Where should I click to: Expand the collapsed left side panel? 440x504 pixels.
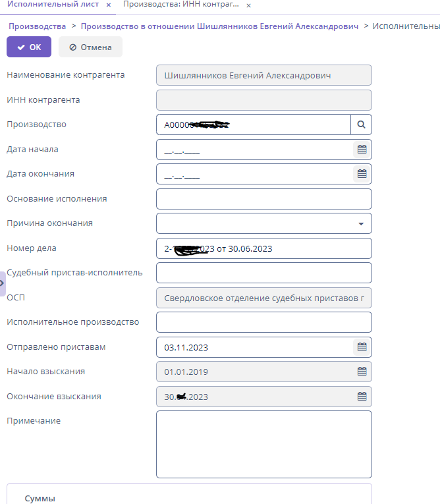2,283
